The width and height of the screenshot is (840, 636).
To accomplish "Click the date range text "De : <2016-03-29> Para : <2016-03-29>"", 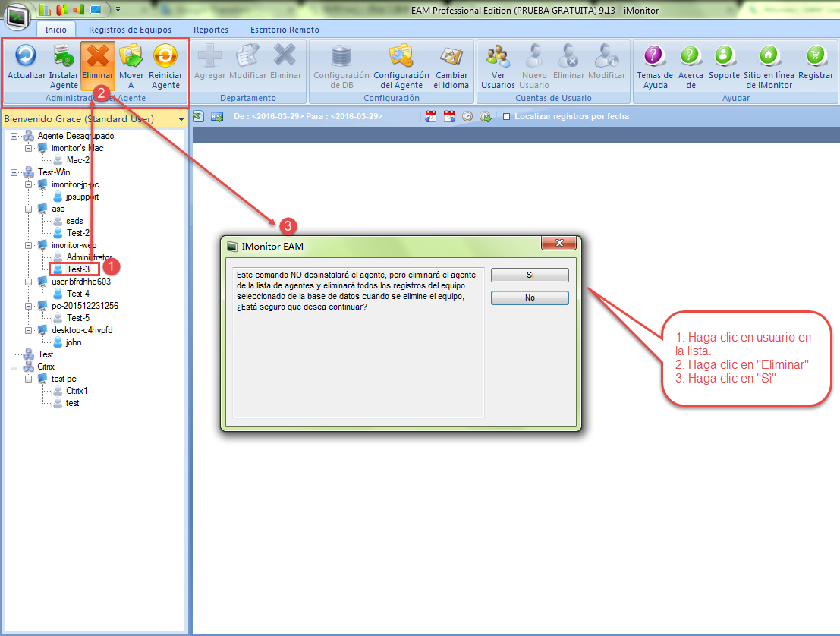I will tap(308, 116).
